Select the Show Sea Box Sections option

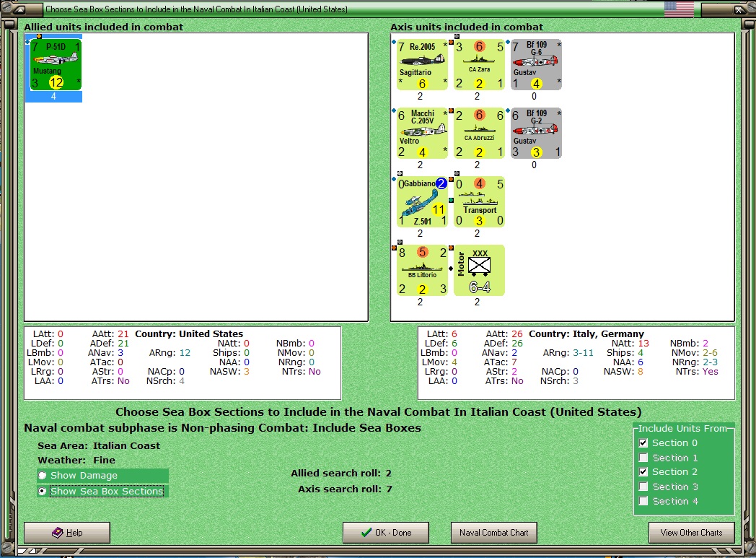click(43, 491)
